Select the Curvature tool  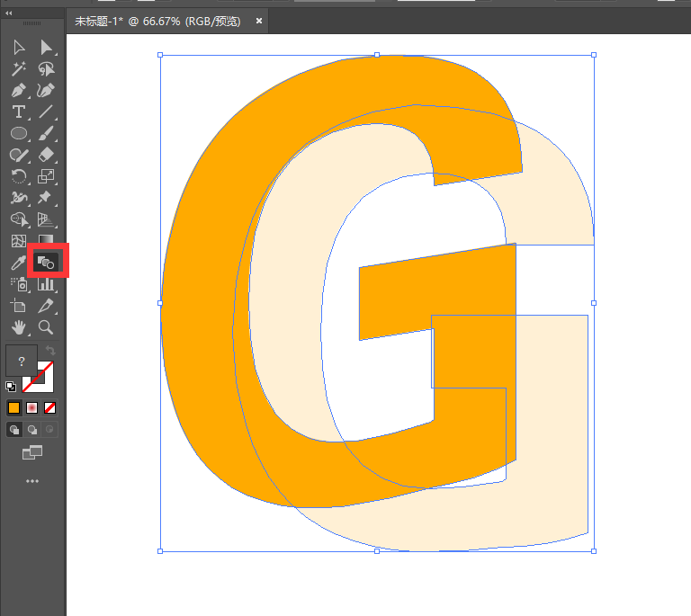[x=46, y=91]
